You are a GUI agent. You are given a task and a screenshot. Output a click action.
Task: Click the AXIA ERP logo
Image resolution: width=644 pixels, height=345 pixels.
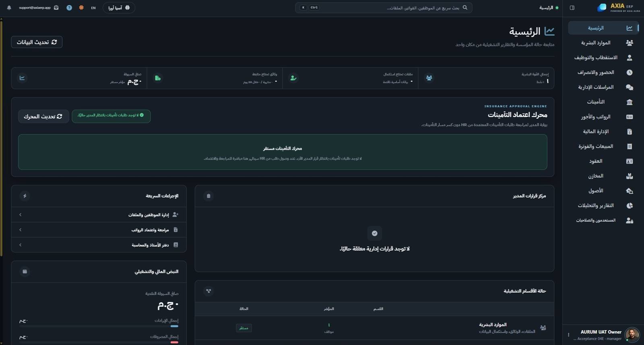point(619,7)
